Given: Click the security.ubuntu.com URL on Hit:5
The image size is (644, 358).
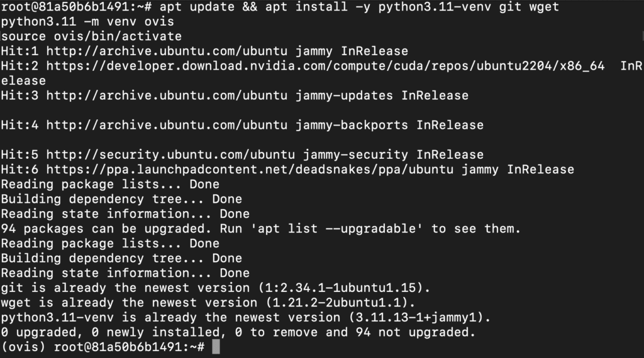Looking at the screenshot, I should pos(170,155).
